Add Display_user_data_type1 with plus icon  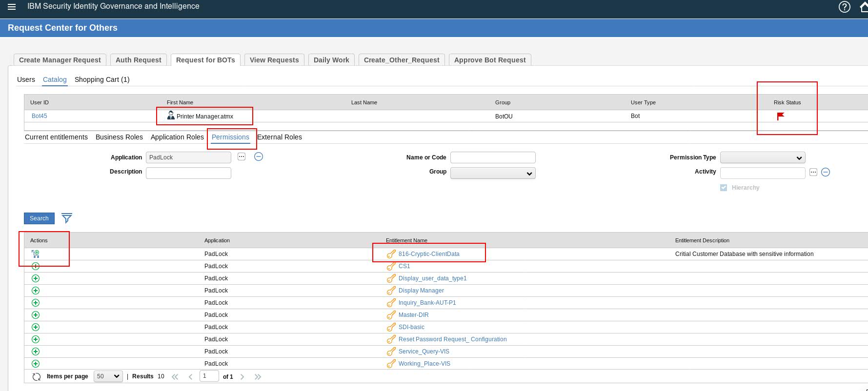(x=36, y=278)
